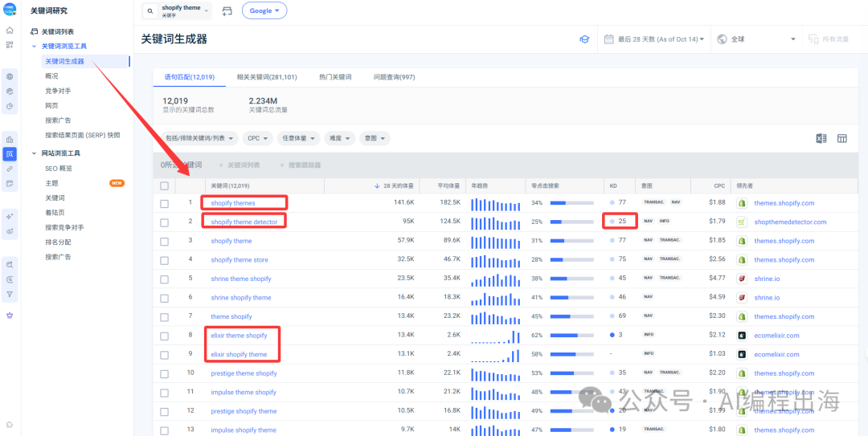
Task: Select the bar chart icon in left rail
Action: pos(10,140)
